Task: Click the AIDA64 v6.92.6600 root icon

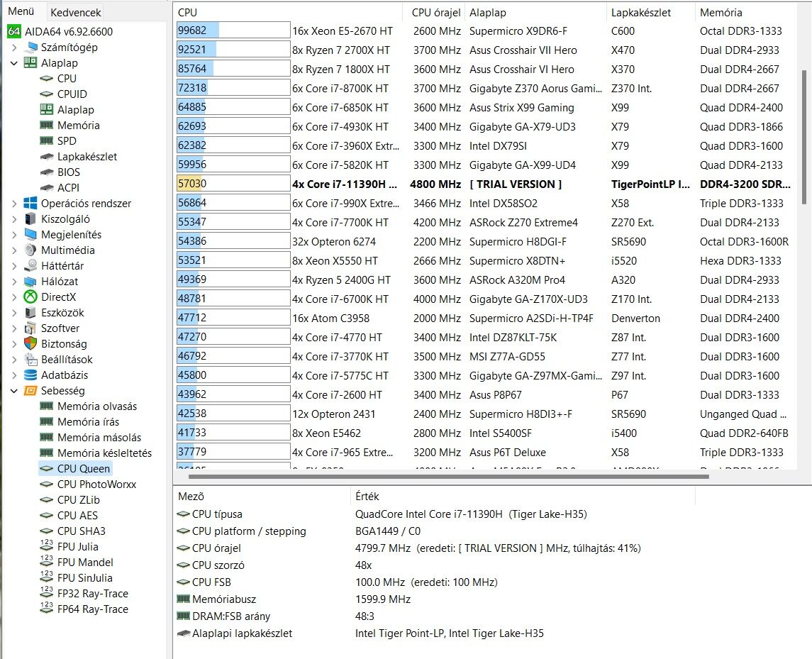Action: [14, 32]
